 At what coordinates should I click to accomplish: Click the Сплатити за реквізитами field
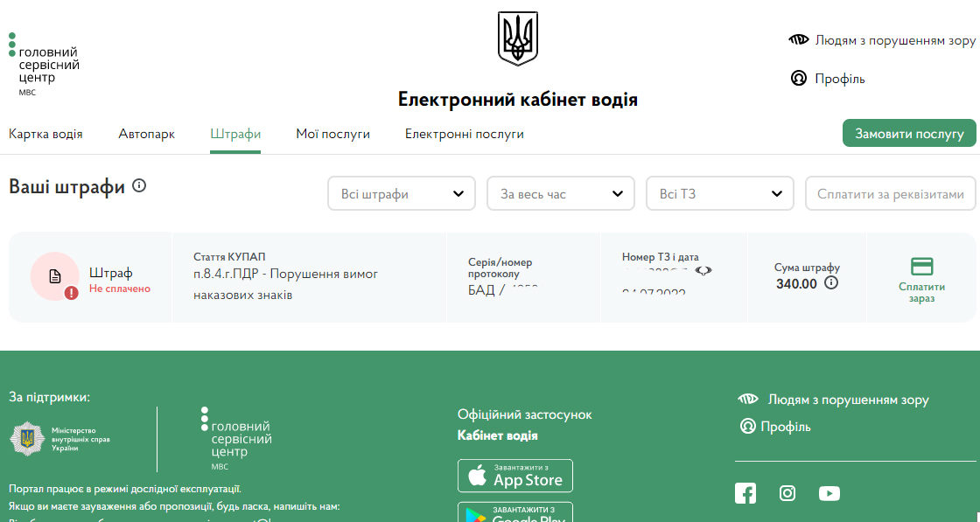coord(890,194)
